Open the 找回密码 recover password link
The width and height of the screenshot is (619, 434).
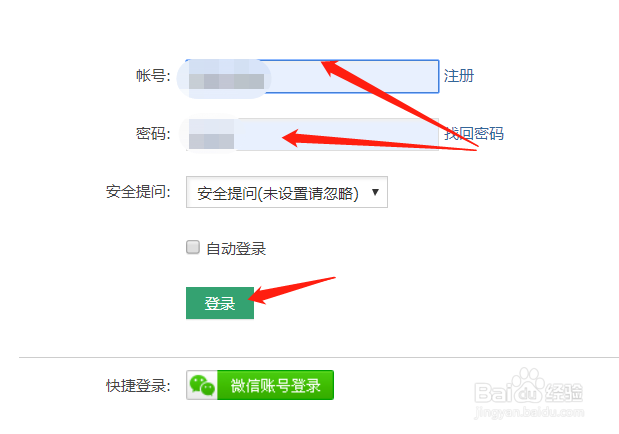pyautogui.click(x=474, y=133)
